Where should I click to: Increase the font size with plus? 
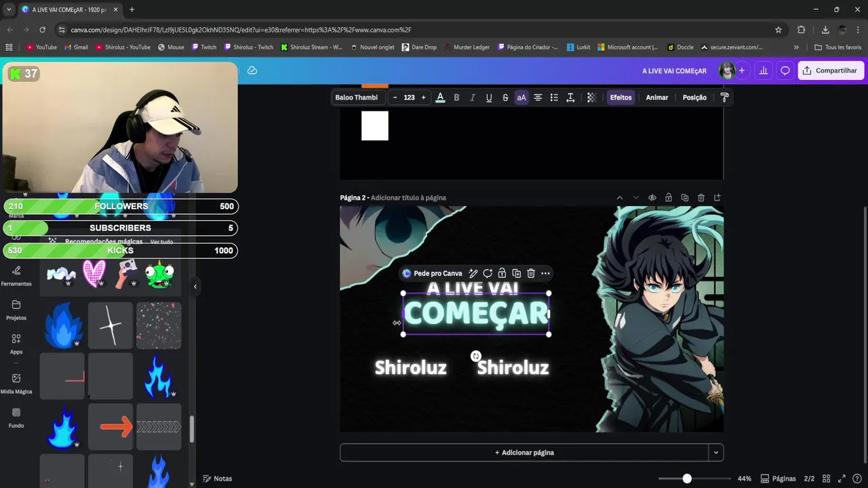click(424, 98)
